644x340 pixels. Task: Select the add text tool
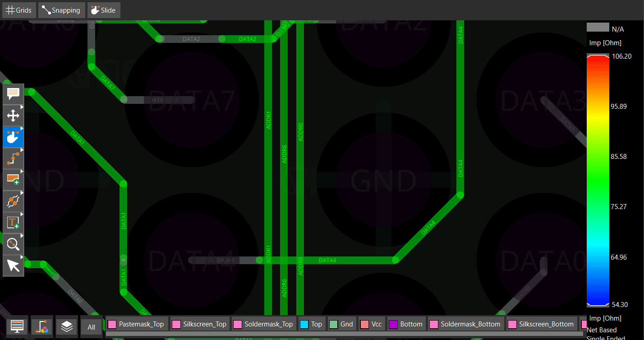coord(13,223)
